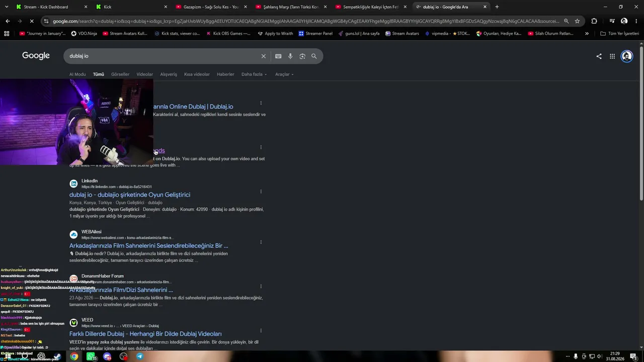Expand the Daha fazla dropdown
Screen dimensions: 644x362
[x=254, y=74]
